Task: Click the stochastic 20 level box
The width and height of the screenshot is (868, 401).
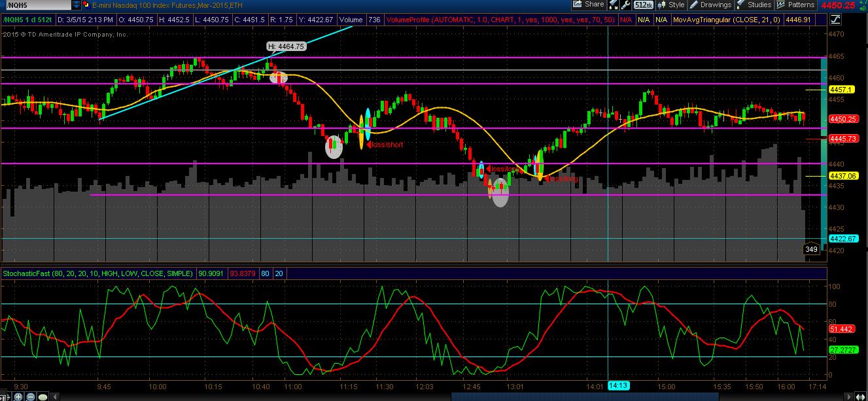Action: pyautogui.click(x=279, y=273)
